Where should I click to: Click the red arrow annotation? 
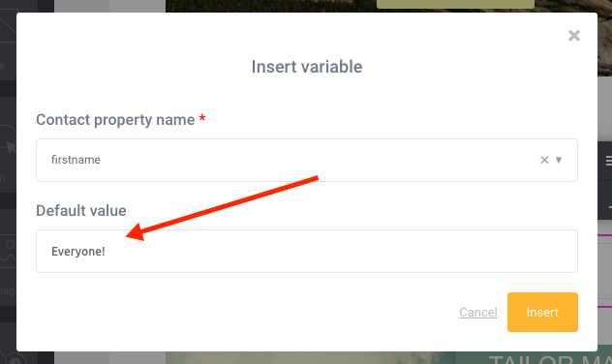tap(223, 208)
